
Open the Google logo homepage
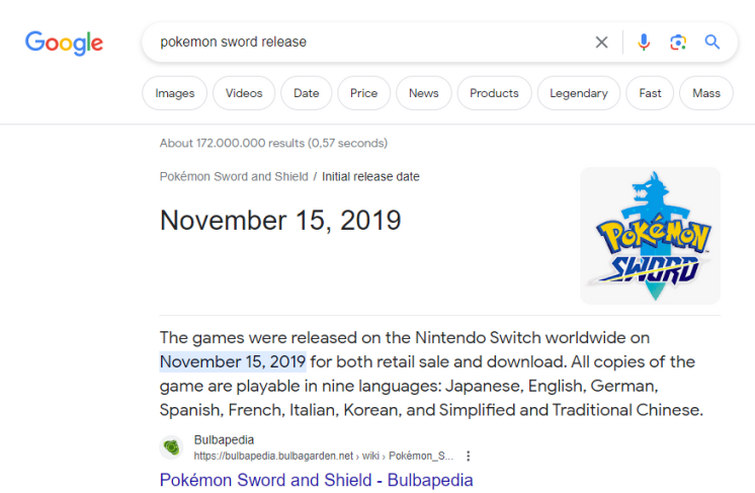click(64, 43)
